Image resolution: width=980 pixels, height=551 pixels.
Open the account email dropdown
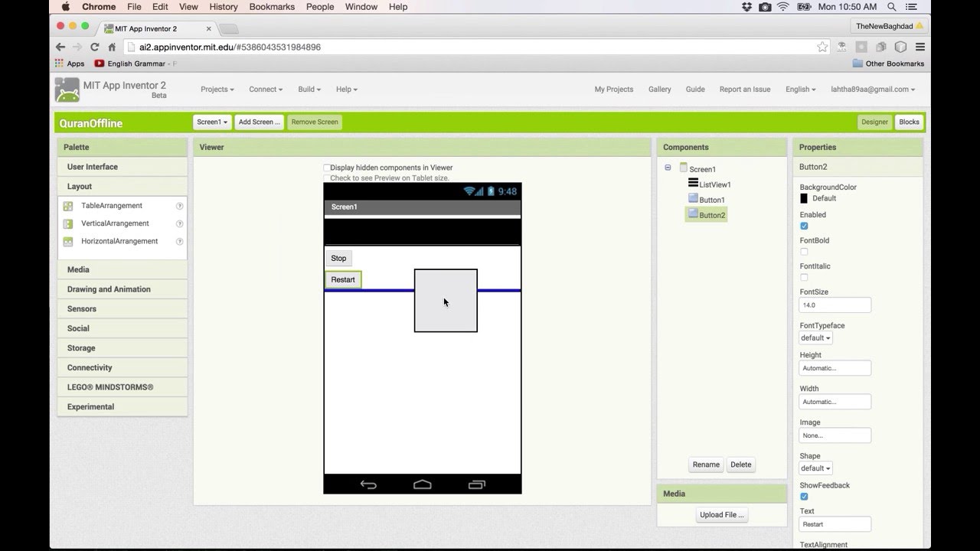(x=873, y=90)
